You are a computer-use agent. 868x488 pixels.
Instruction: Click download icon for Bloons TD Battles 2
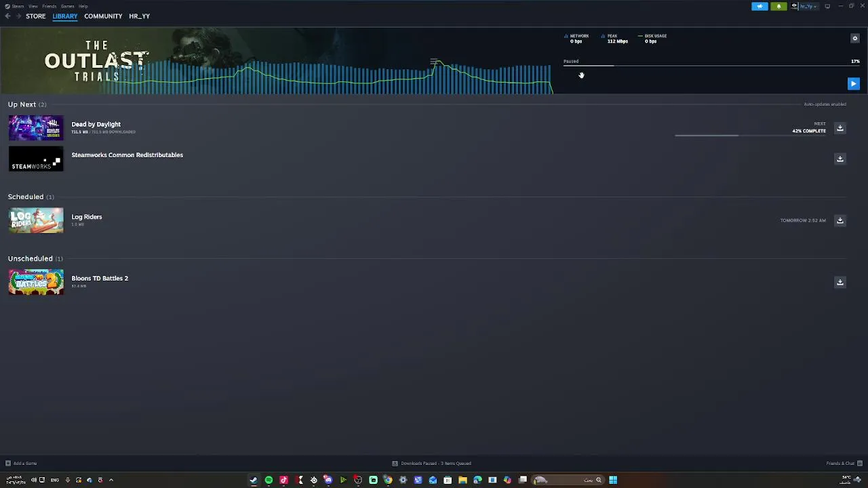point(840,282)
